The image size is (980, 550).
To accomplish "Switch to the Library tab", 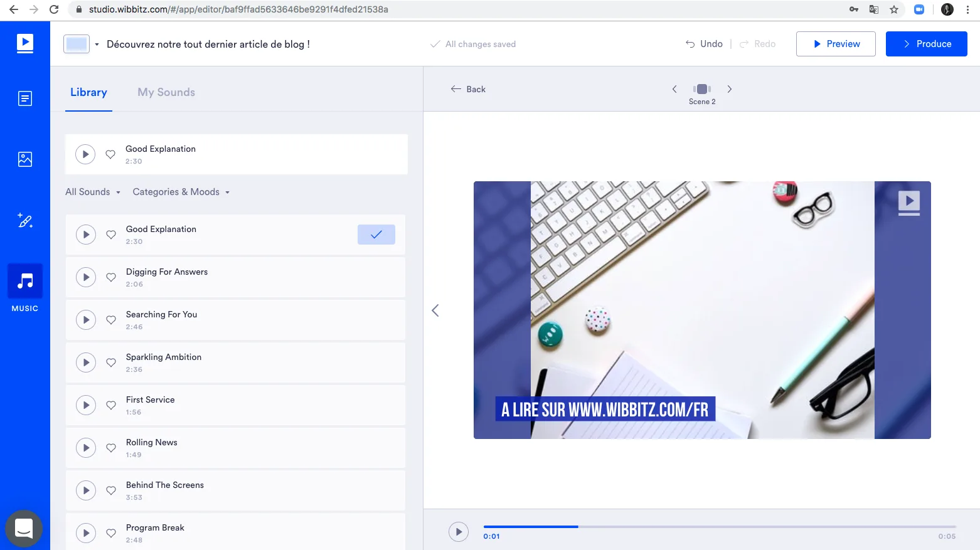I will click(88, 92).
